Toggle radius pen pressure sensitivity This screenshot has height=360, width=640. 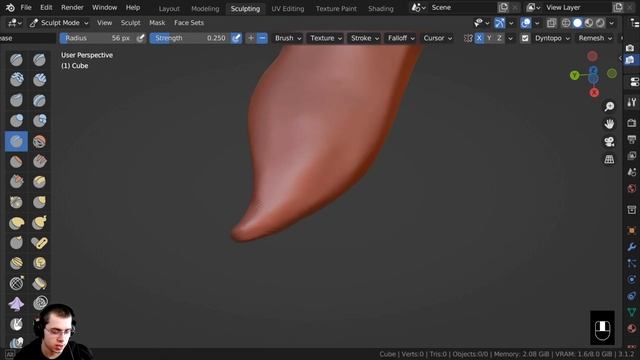140,38
